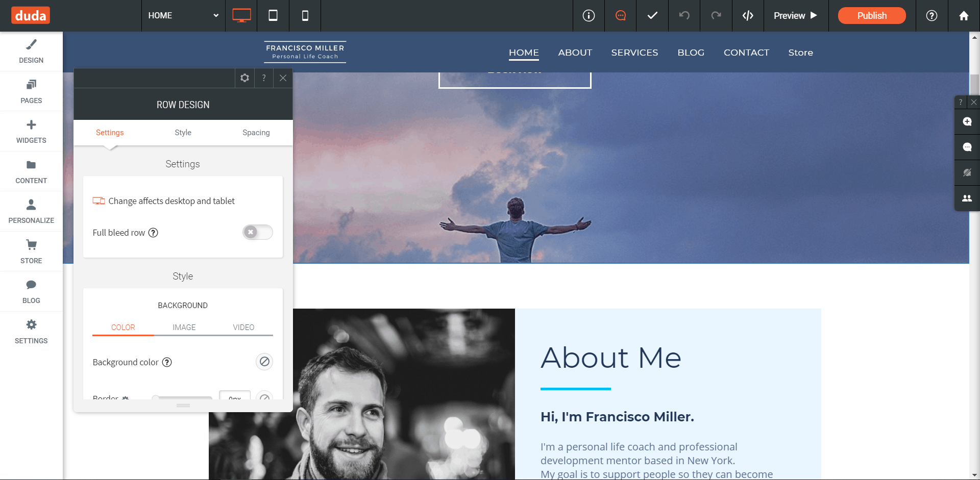Screen dimensions: 980x480
Task: Open the HOME page selector dropdown
Action: coord(183,15)
